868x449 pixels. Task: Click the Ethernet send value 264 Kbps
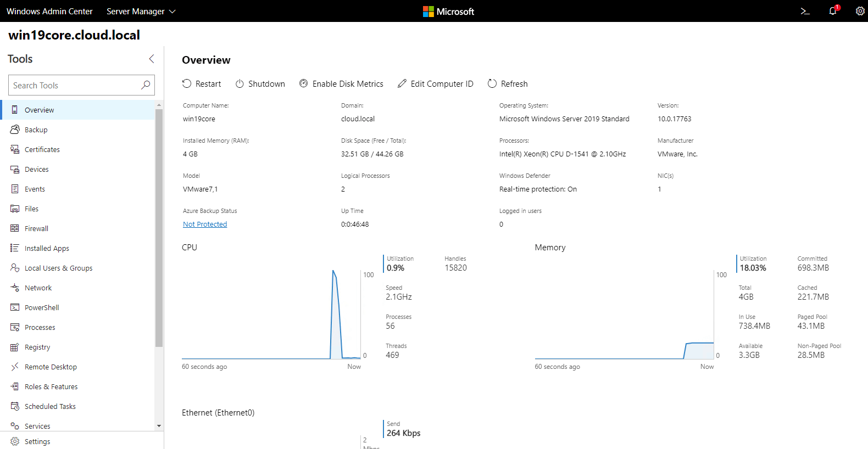pos(403,433)
